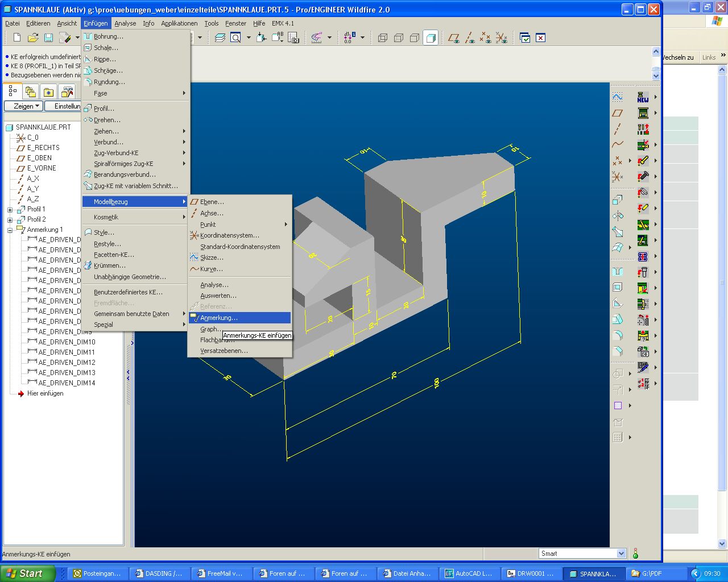Expand the Spezial submenu
Screen dimensions: 728x582
tap(135, 325)
